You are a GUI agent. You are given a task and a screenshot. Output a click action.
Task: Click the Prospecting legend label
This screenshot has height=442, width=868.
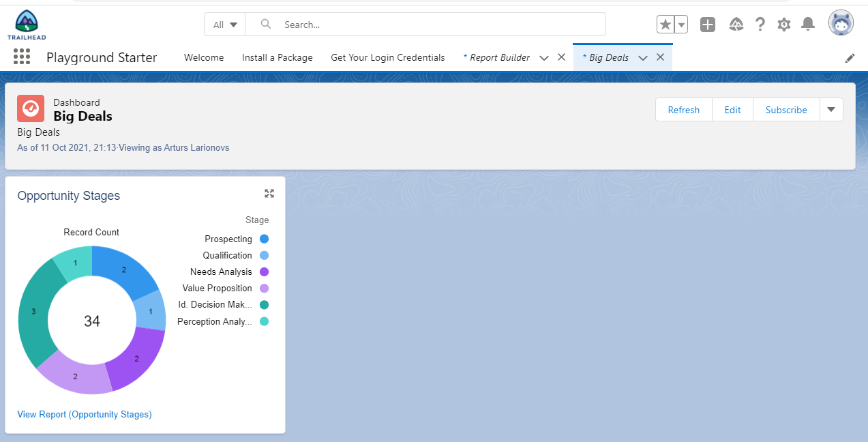tap(228, 239)
